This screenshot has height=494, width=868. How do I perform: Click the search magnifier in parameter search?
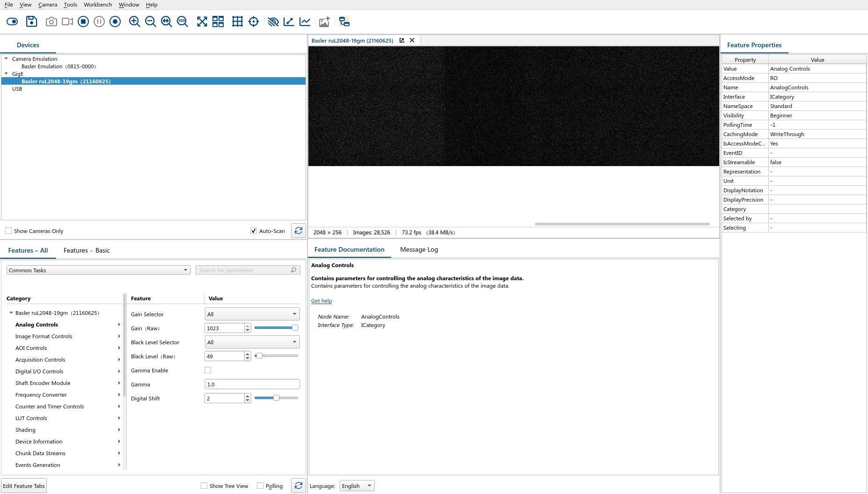tap(293, 270)
